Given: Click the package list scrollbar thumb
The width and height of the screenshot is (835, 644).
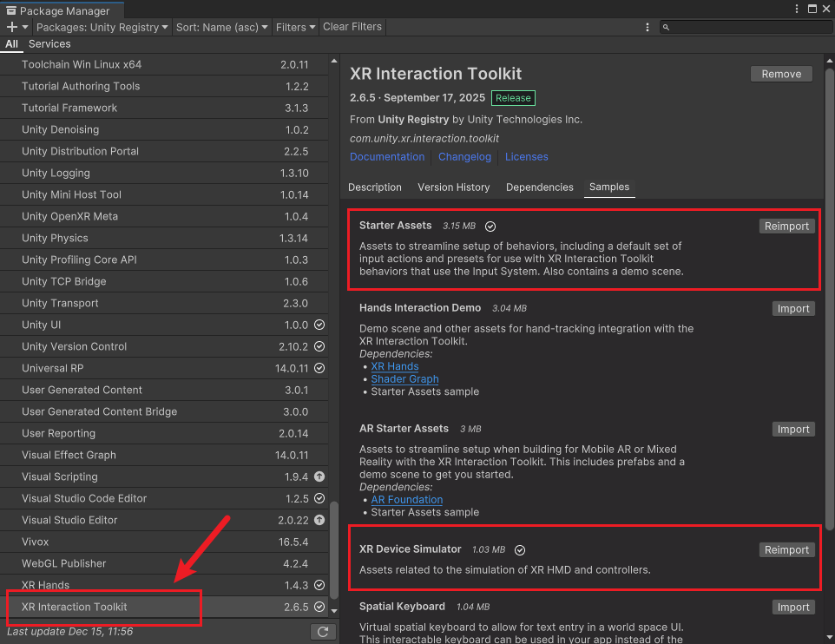Looking at the screenshot, I should 334,549.
